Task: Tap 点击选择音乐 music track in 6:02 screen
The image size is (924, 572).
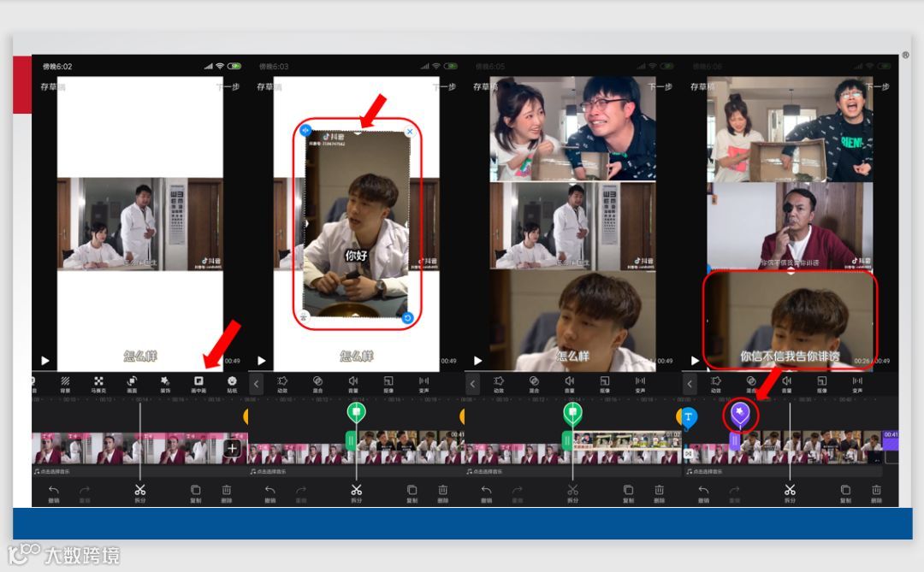Action: [x=52, y=471]
